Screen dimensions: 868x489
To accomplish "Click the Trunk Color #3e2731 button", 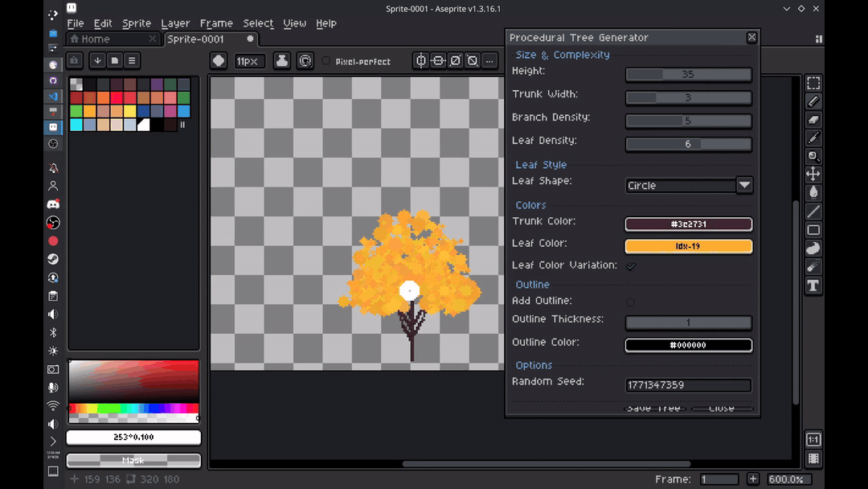I will (x=689, y=224).
